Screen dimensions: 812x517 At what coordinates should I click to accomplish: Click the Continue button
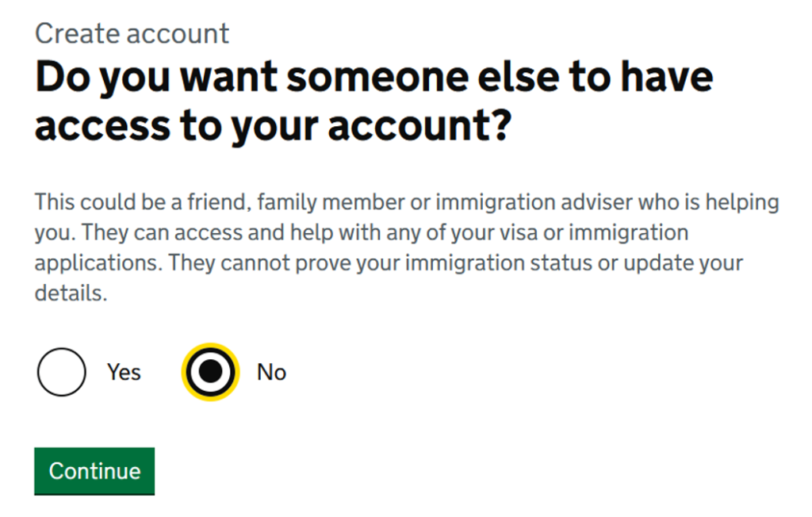click(94, 471)
